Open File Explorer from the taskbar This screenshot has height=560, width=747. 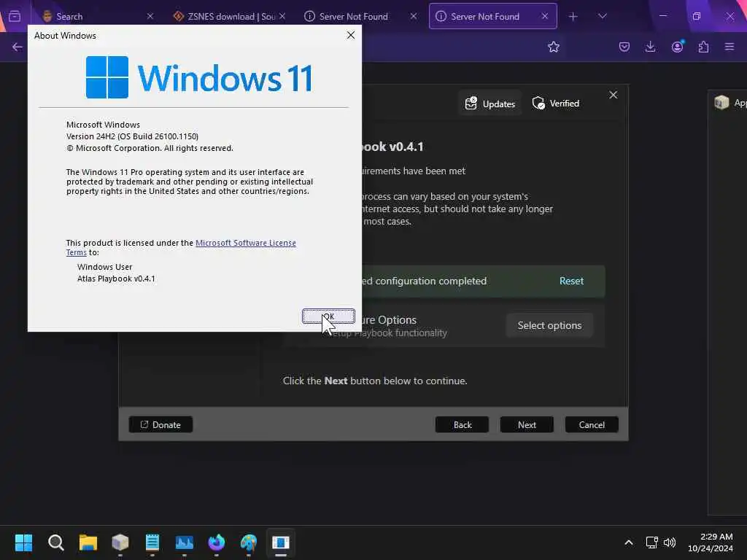[88, 542]
